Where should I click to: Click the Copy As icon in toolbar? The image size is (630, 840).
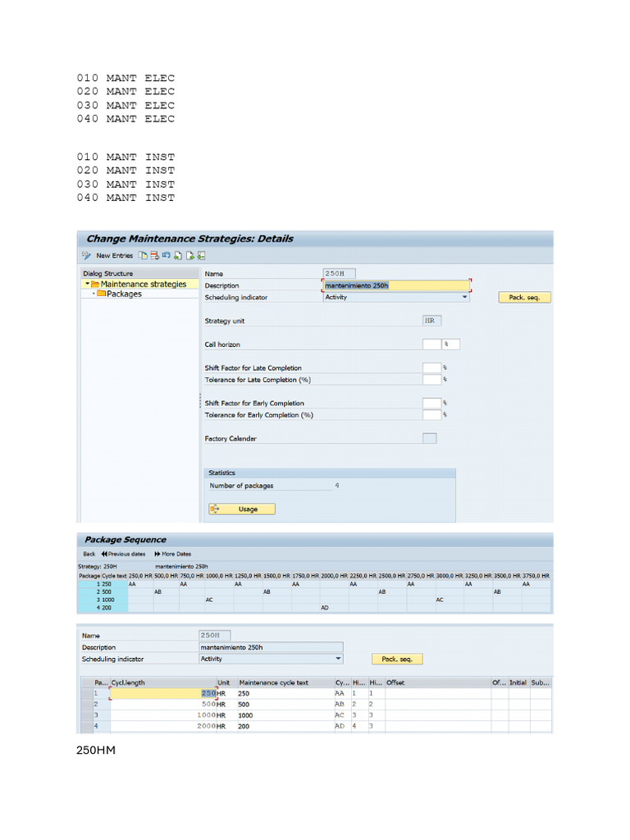click(143, 256)
